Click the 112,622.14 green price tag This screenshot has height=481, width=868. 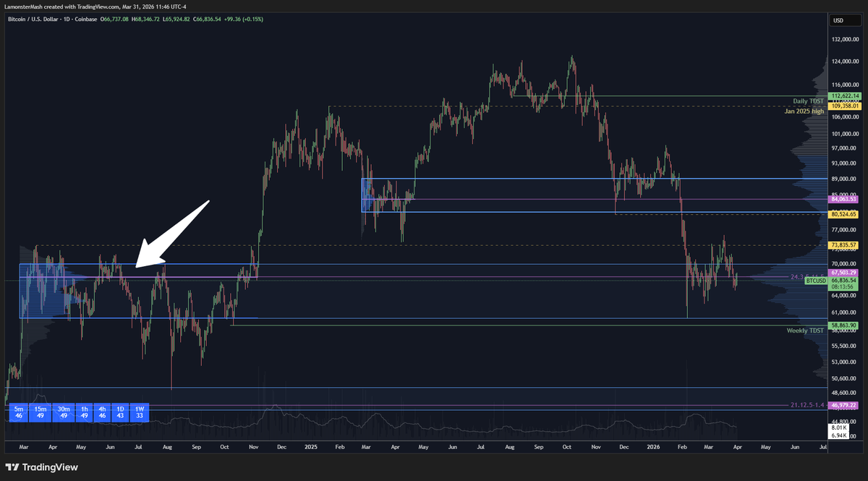coord(845,95)
